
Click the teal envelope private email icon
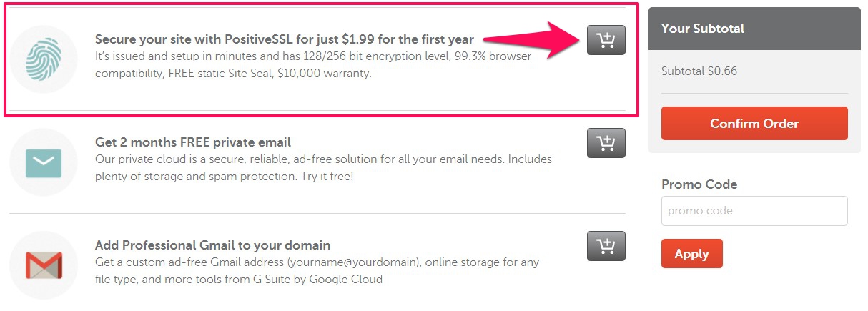point(44,162)
